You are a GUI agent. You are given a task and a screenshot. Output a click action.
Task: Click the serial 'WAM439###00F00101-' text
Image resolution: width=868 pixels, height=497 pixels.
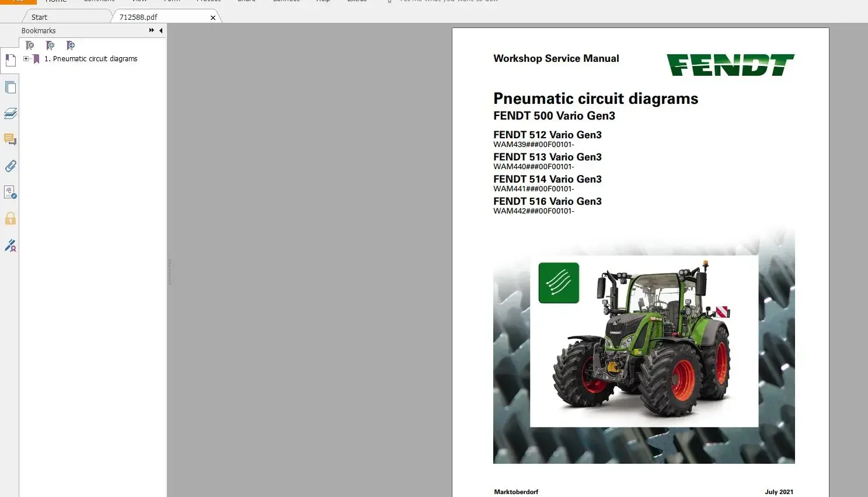(x=534, y=145)
